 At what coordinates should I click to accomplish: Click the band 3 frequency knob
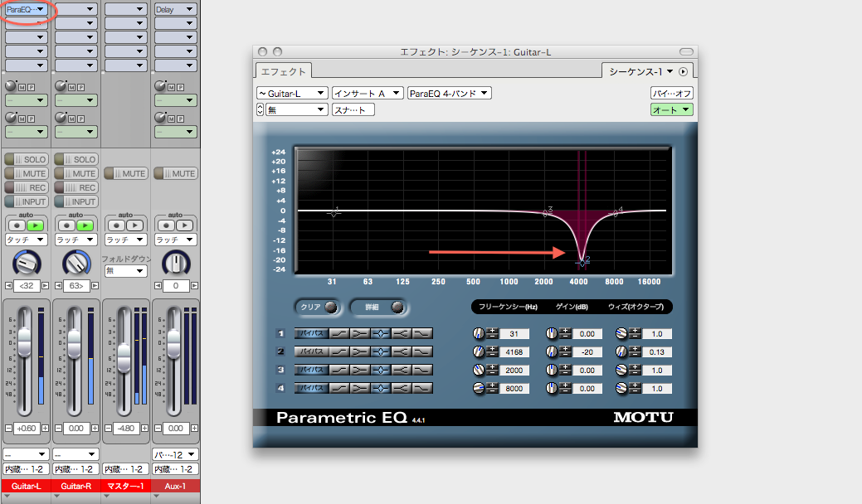(x=478, y=370)
